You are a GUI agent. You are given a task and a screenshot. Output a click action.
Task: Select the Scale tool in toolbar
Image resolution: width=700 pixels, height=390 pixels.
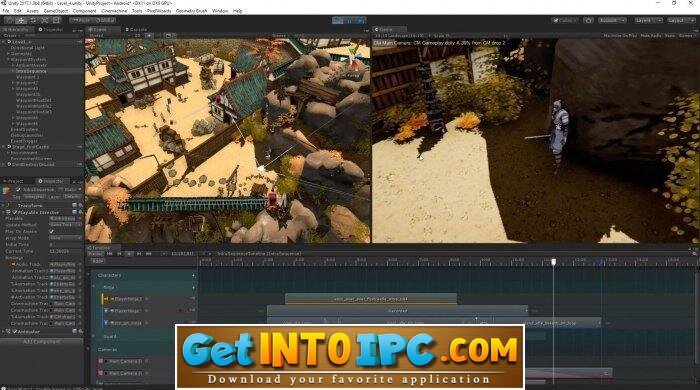45,20
